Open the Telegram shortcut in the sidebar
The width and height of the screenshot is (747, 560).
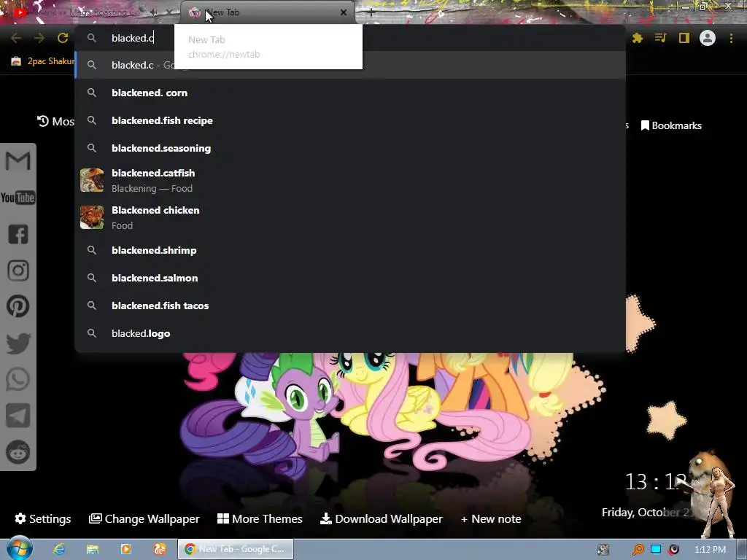pos(18,416)
